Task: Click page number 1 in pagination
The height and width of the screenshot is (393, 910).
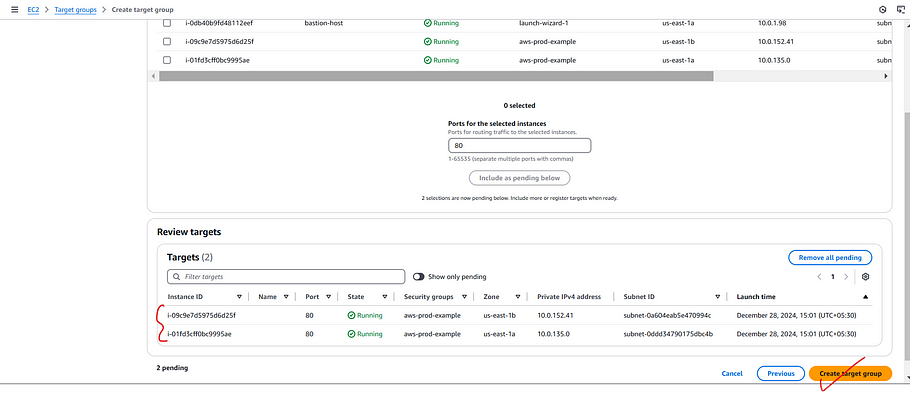Action: (833, 277)
